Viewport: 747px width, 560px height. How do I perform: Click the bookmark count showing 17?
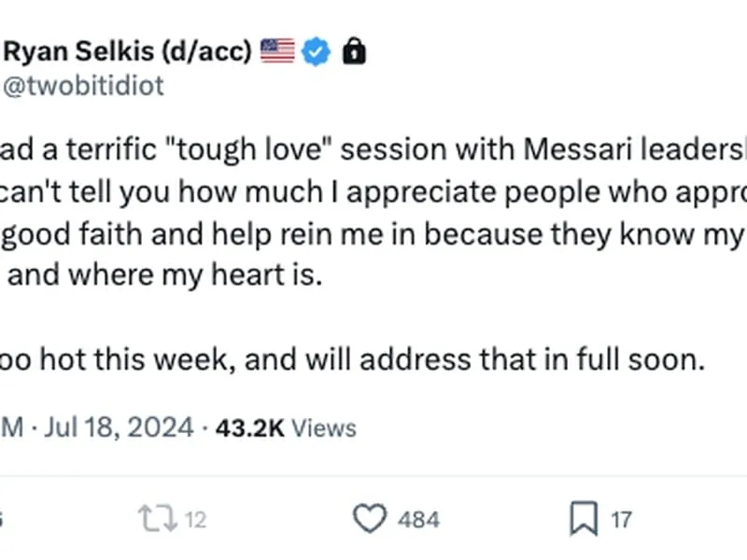click(x=622, y=520)
